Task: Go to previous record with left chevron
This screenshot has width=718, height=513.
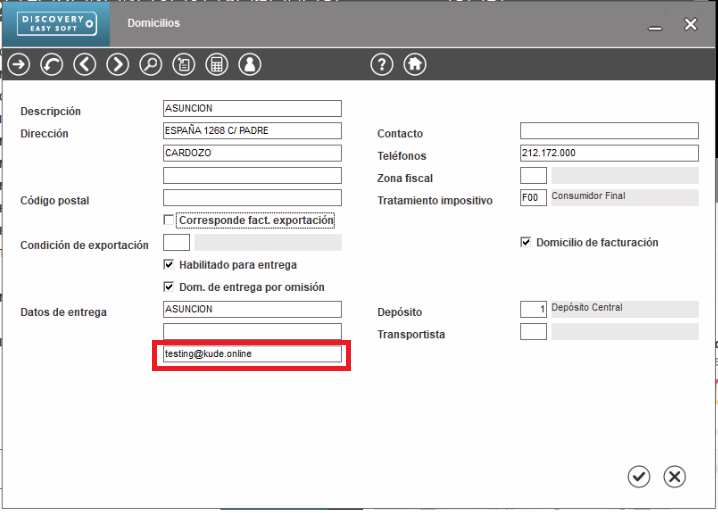Action: tap(85, 65)
